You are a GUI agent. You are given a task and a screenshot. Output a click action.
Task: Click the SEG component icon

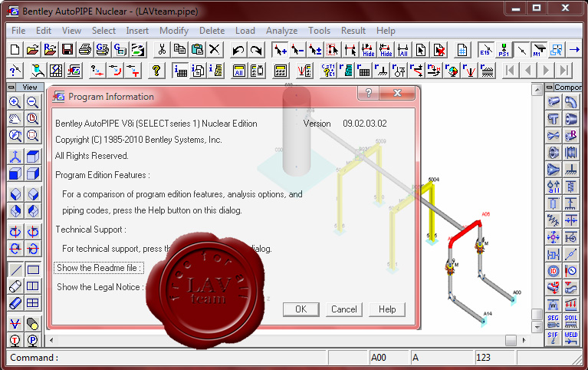click(554, 322)
